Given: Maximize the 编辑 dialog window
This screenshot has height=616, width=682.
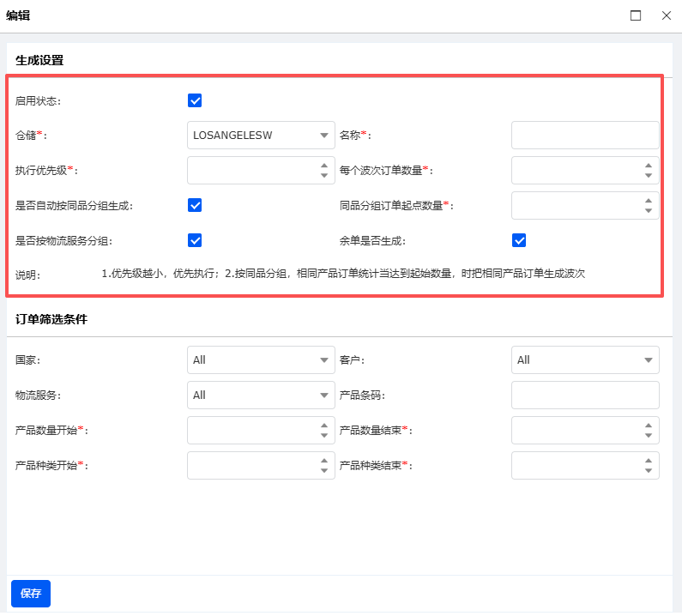Looking at the screenshot, I should pyautogui.click(x=636, y=15).
